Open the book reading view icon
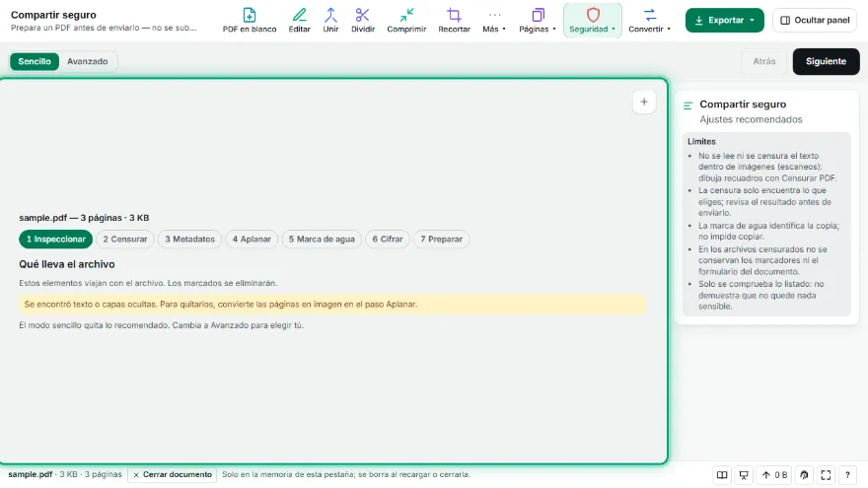The width and height of the screenshot is (868, 488). coord(722,475)
